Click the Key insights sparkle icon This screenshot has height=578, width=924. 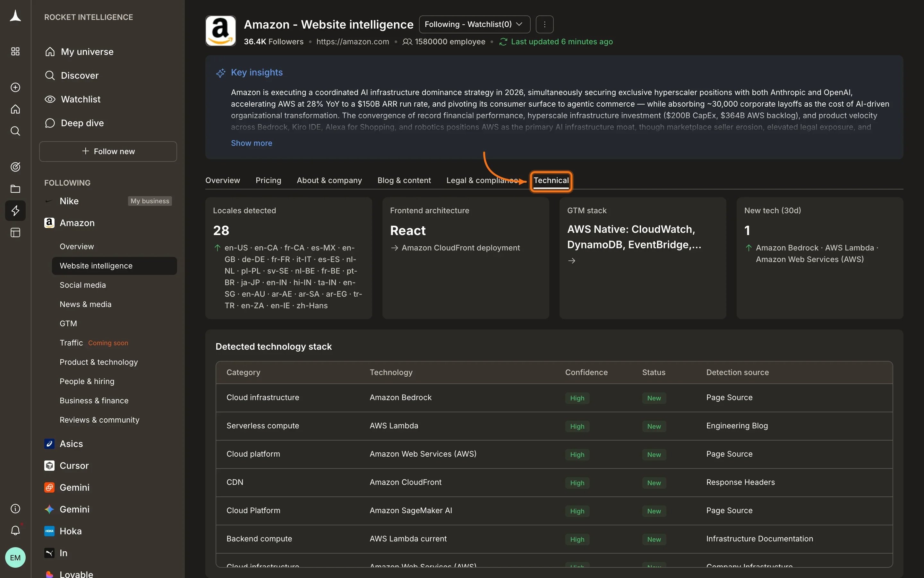221,73
